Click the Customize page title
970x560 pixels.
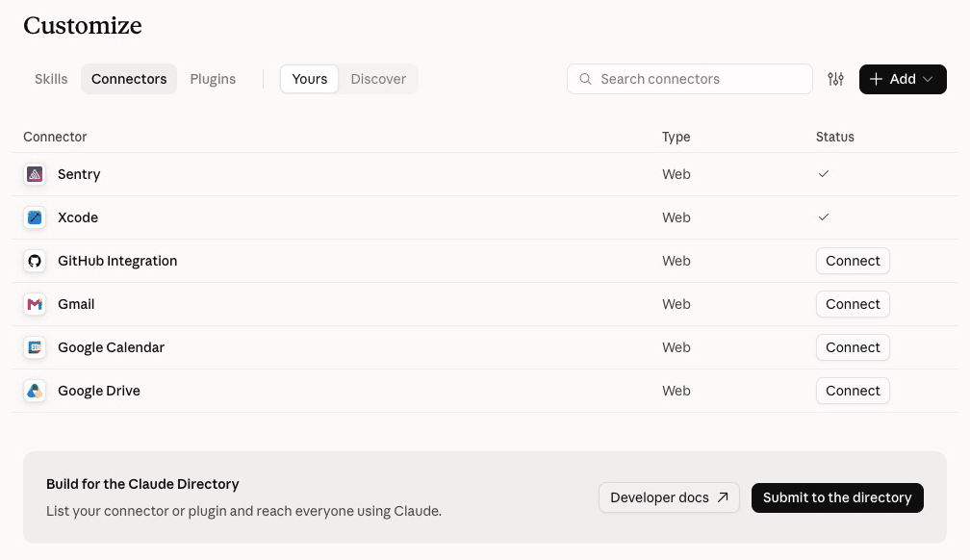(x=83, y=25)
